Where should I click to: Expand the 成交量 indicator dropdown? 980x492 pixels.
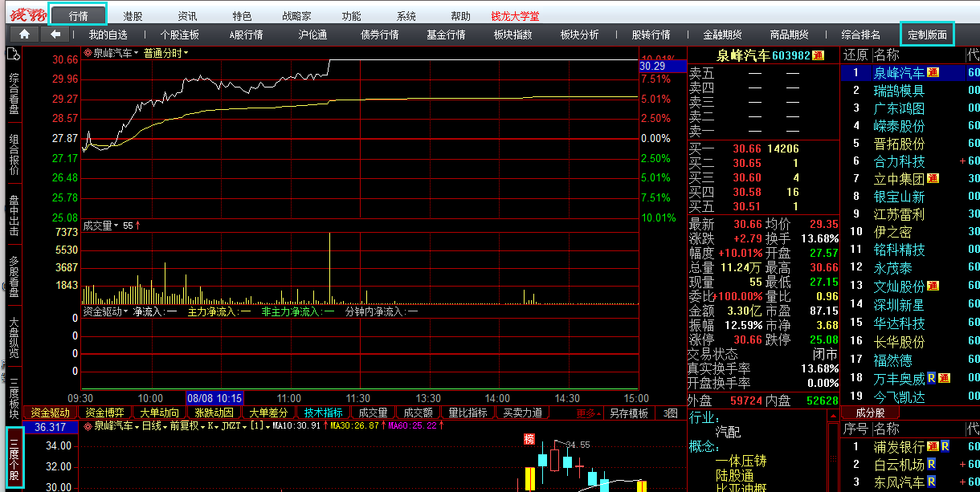[x=116, y=226]
